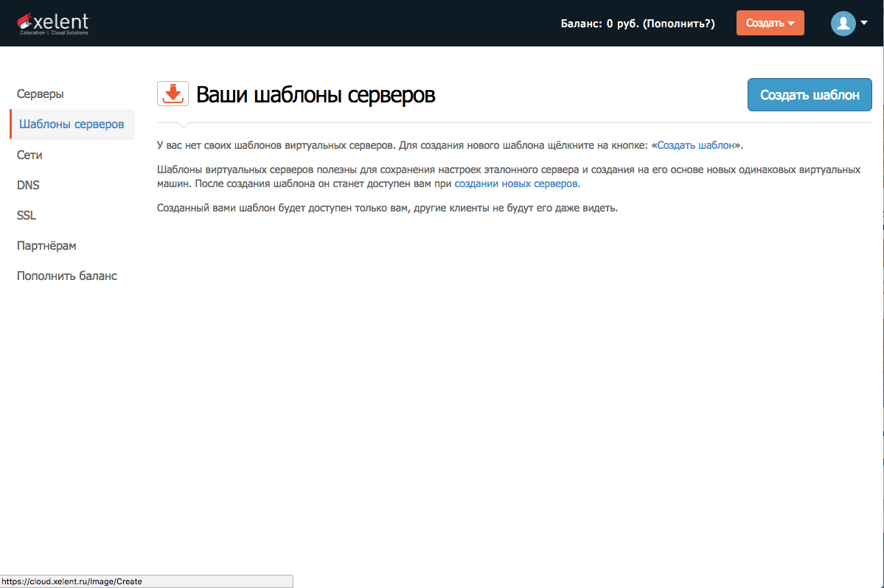Click the blue Создать шаблон button
The image size is (884, 588).
click(809, 94)
